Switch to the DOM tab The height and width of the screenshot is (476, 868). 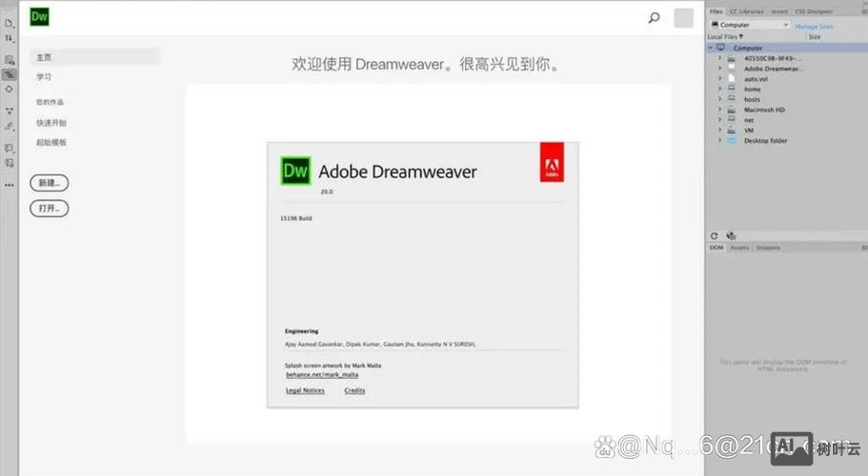coord(717,248)
